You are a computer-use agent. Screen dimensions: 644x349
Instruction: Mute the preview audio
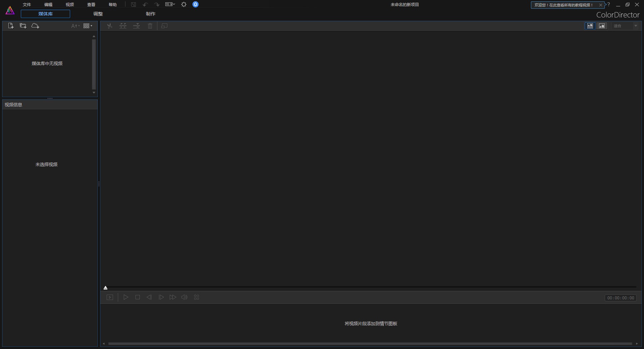pos(184,297)
